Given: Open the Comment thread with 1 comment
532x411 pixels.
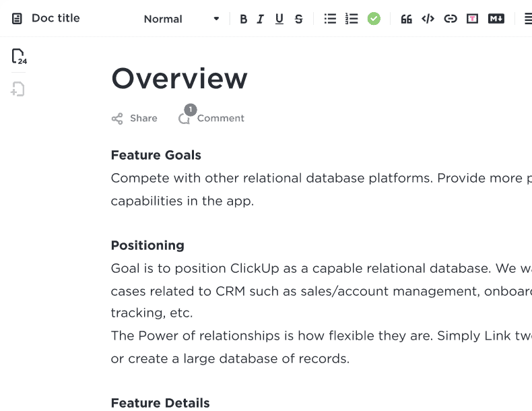Looking at the screenshot, I should tap(211, 116).
